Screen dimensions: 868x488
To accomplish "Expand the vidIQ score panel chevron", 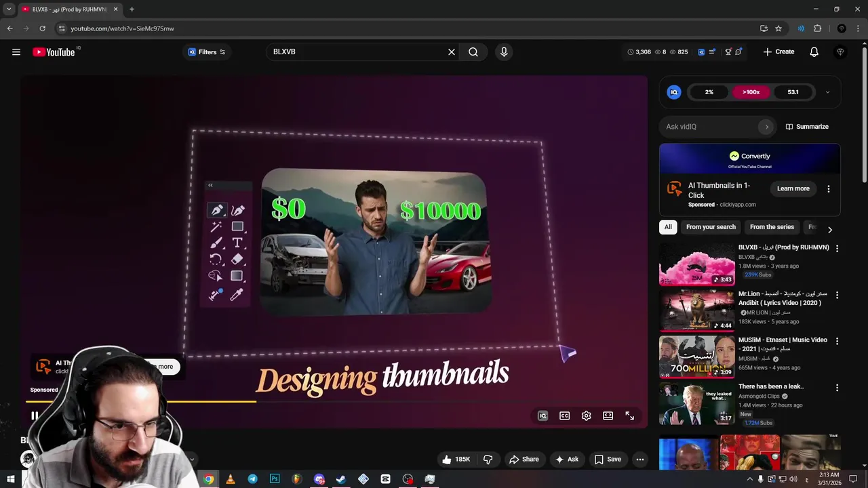I will coord(827,92).
